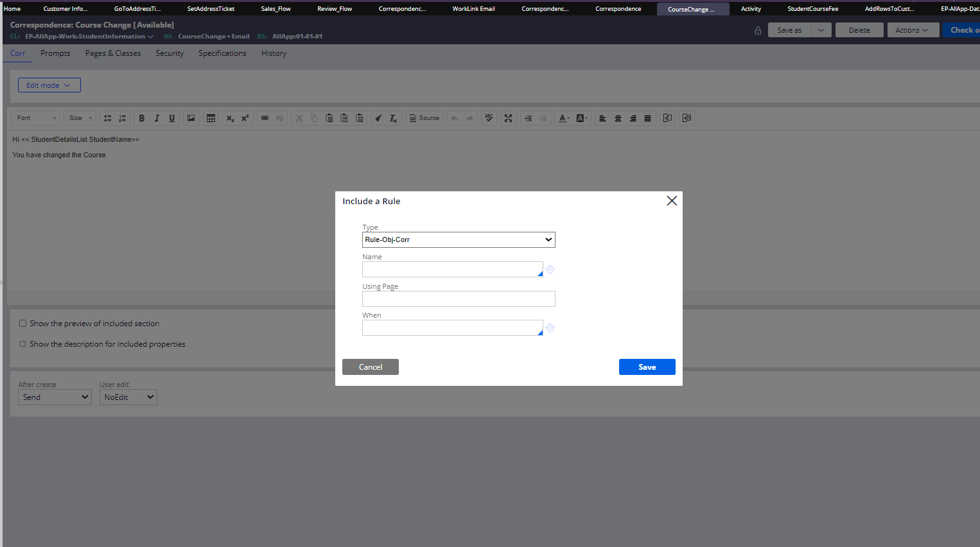Viewport: 980px width, 547px height.
Task: Open the Edit mode dropdown
Action: [x=49, y=85]
